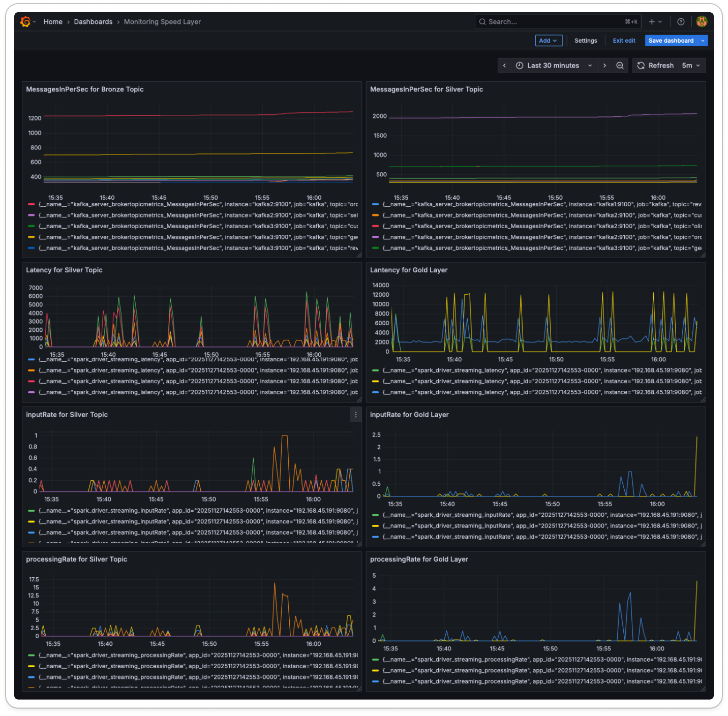Toggle green series in Silver processingRate legend
Image resolution: width=728 pixels, height=716 pixels.
tap(32, 656)
